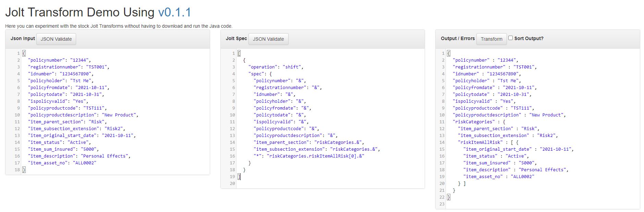The width and height of the screenshot is (644, 212).
Task: Click JSON Validate button in Json Input panel
Action: pyautogui.click(x=56, y=39)
